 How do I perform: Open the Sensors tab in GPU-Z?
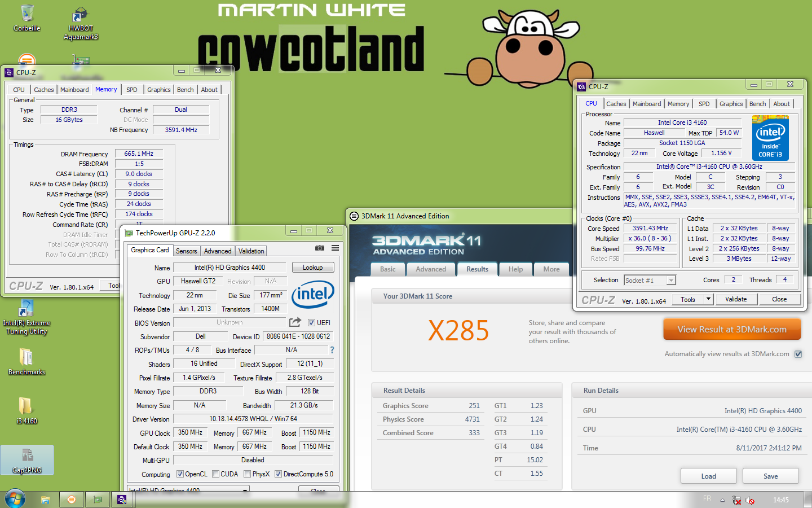[x=186, y=251]
